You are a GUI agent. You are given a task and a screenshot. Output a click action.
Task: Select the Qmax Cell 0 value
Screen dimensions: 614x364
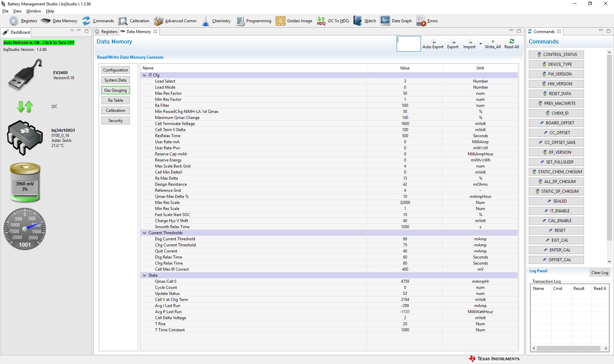click(405, 281)
